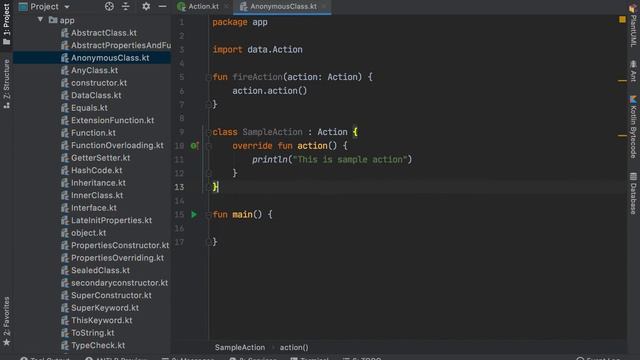
Task: Open AbstractClass.kt in the project tree
Action: tap(104, 33)
